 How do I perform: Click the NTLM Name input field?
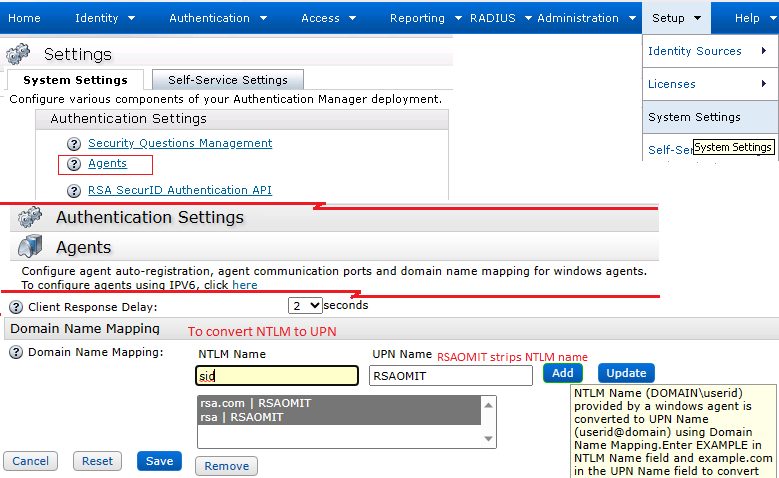pyautogui.click(x=276, y=376)
